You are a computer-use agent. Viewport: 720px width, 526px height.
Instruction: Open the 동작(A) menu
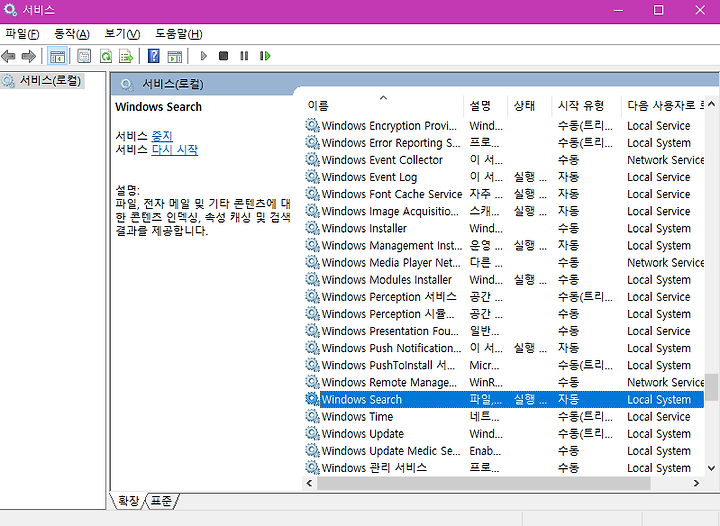[72, 34]
